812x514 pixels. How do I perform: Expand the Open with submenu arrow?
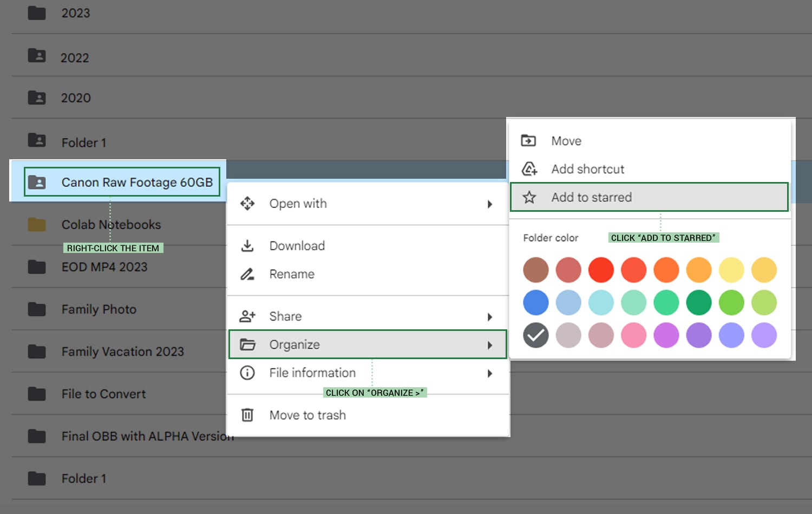pyautogui.click(x=490, y=204)
